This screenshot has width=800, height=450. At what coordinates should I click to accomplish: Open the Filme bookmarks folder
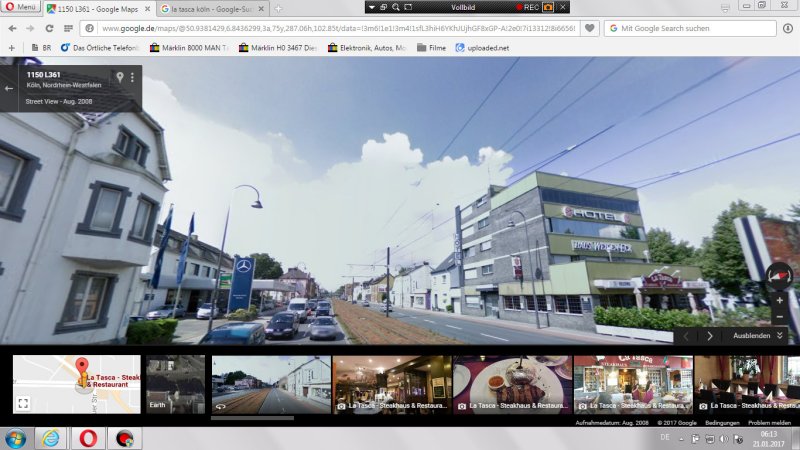point(431,47)
